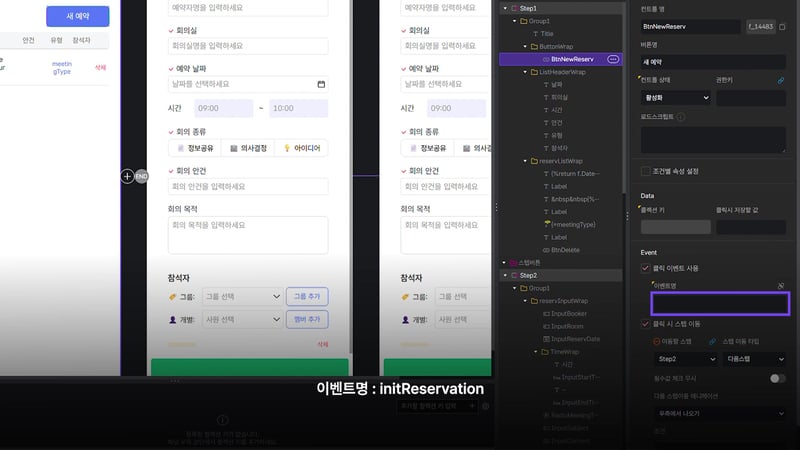Screen dimensions: 800x450
Task: Select 정보공유 meeting type in second form
Action: (x=428, y=148)
